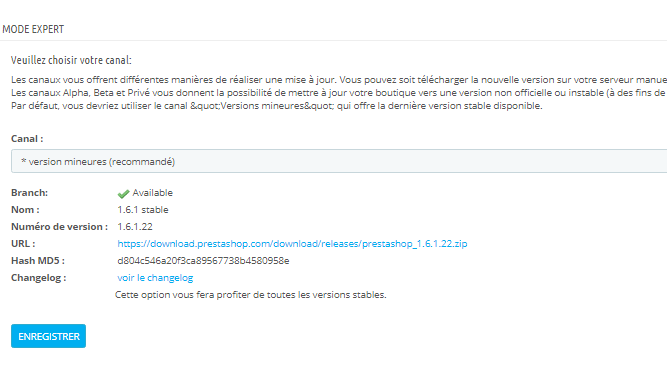Click the Veuillez choisir votre canal heading
The width and height of the screenshot is (667, 370).
71,60
